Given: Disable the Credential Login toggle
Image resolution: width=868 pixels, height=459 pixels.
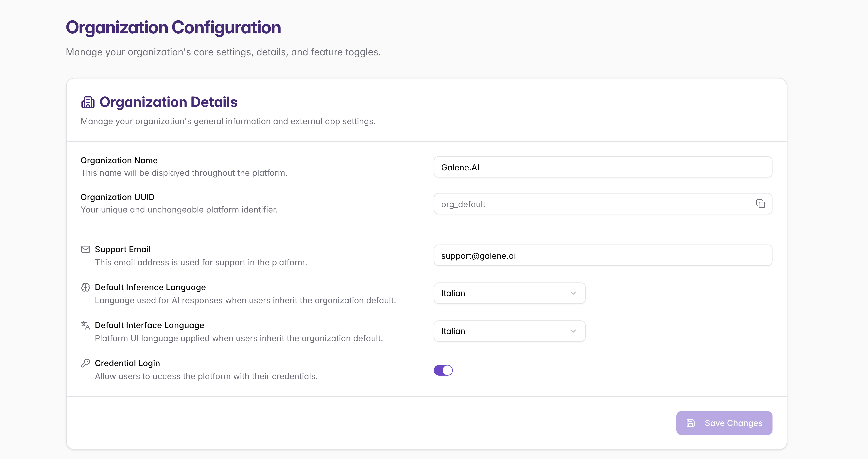Looking at the screenshot, I should tap(443, 370).
